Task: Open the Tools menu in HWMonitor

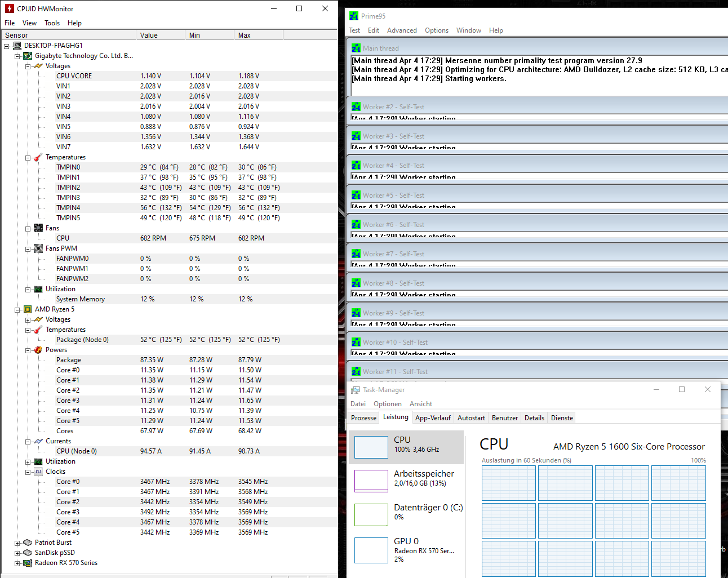Action: click(52, 23)
